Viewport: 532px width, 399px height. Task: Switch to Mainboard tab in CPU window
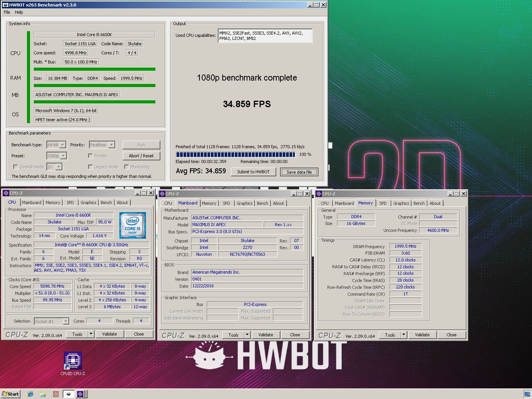tap(32, 203)
